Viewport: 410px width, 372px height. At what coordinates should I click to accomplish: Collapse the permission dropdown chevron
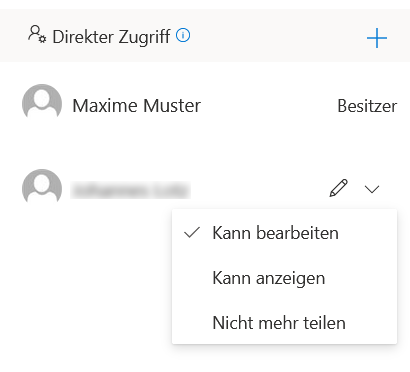[x=372, y=189]
